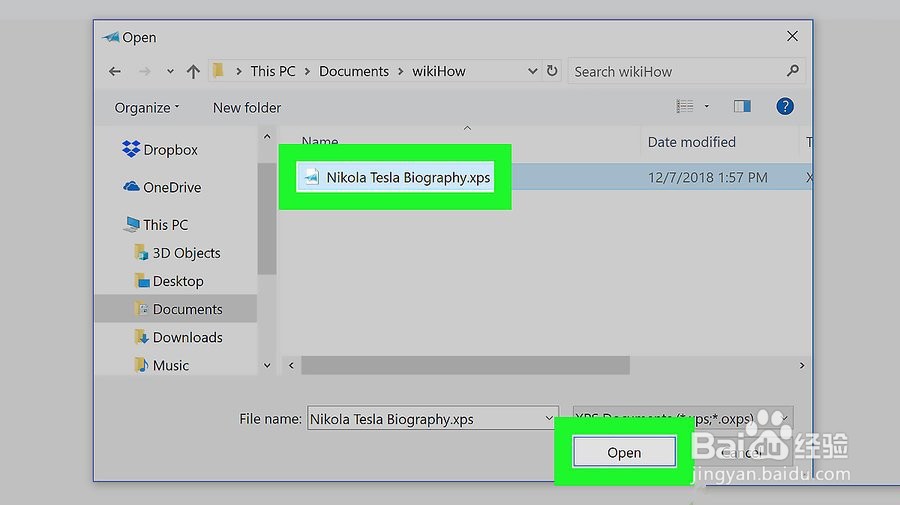This screenshot has width=900, height=505.
Task: Open Desktop folder in sidebar
Action: point(178,281)
